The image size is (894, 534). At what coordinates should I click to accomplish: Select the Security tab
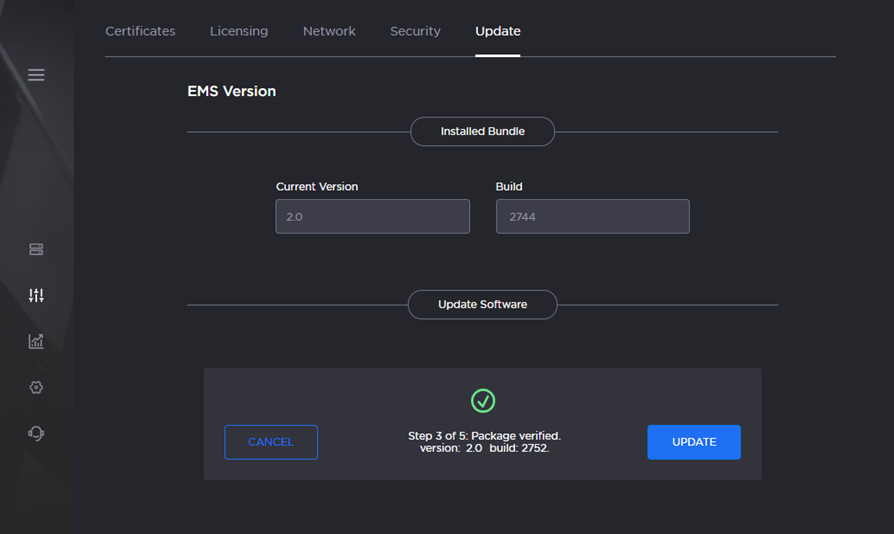click(x=415, y=31)
